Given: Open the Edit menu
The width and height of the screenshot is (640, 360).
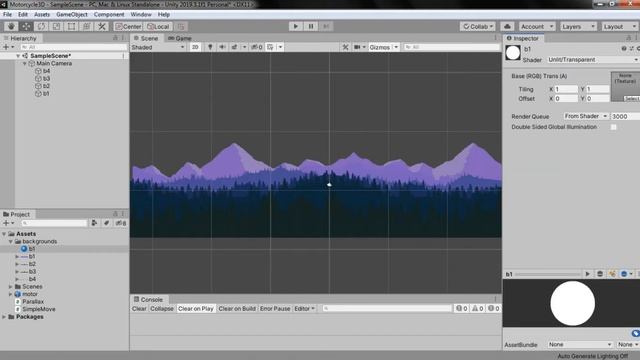Looking at the screenshot, I should 23,14.
